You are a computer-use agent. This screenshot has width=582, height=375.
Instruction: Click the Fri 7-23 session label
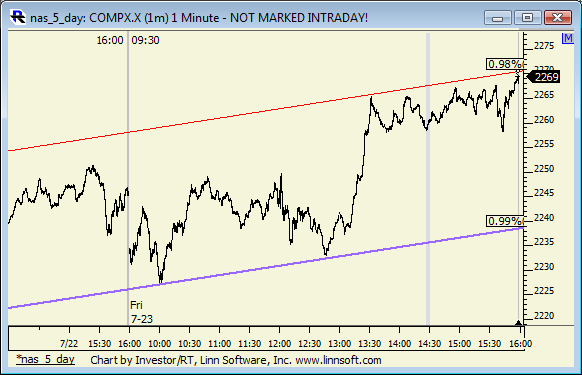coord(141,312)
